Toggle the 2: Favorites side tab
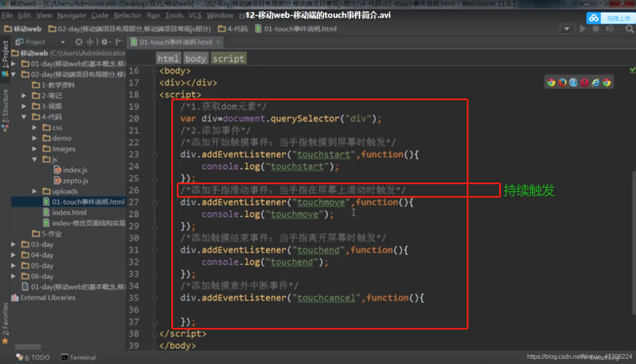 [5, 319]
